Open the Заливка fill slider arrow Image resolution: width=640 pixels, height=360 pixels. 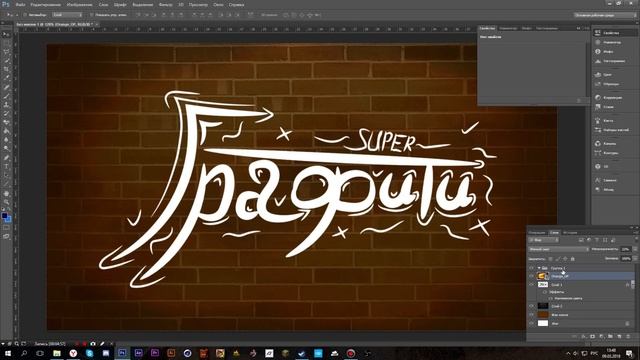pos(636,259)
